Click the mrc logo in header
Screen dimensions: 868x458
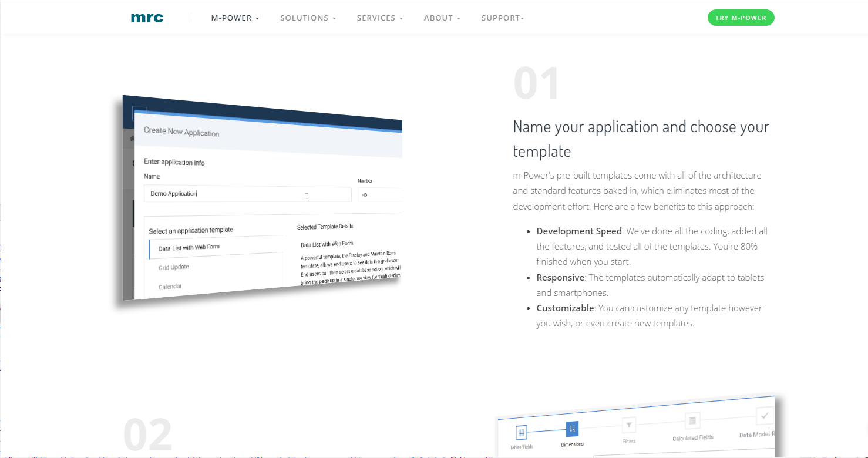[x=147, y=18]
